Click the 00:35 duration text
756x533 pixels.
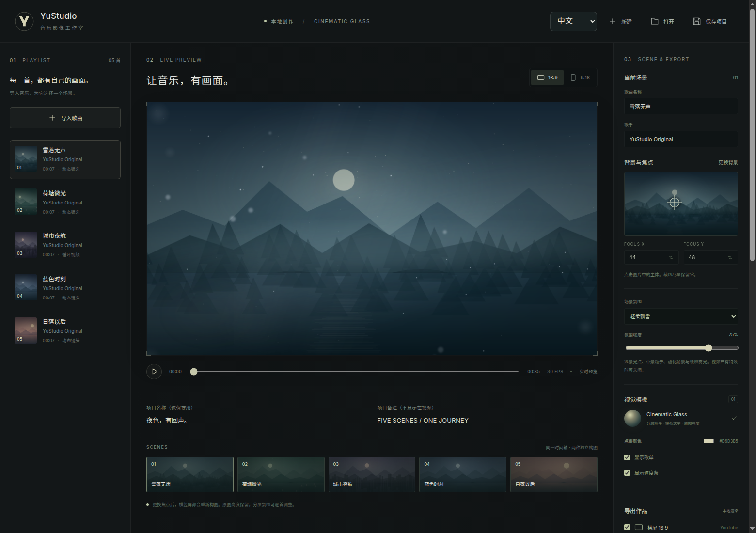[x=533, y=372]
